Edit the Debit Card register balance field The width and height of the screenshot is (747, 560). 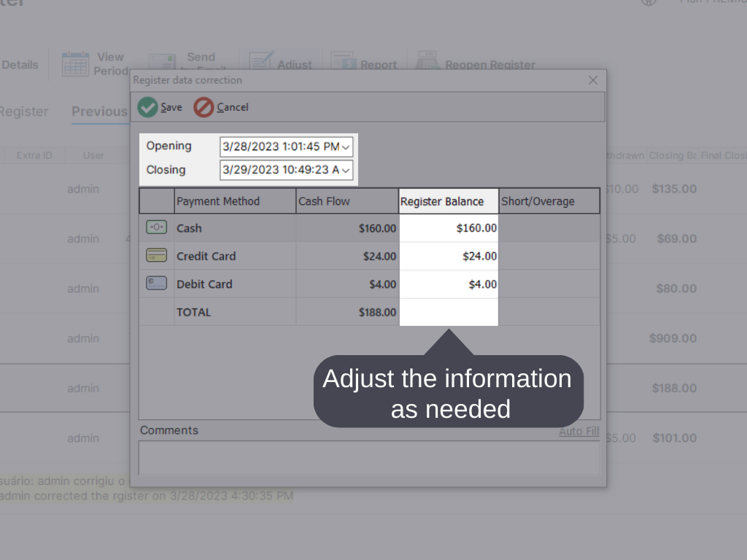(x=449, y=284)
